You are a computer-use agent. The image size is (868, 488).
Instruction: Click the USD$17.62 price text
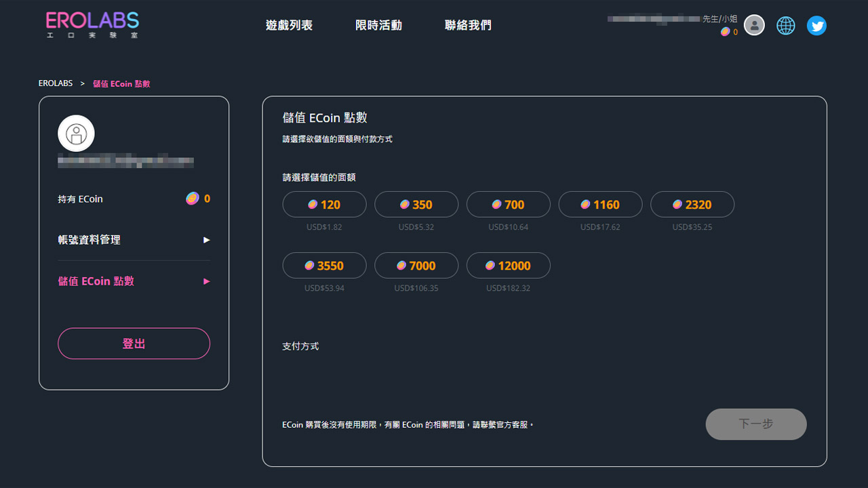coord(600,227)
